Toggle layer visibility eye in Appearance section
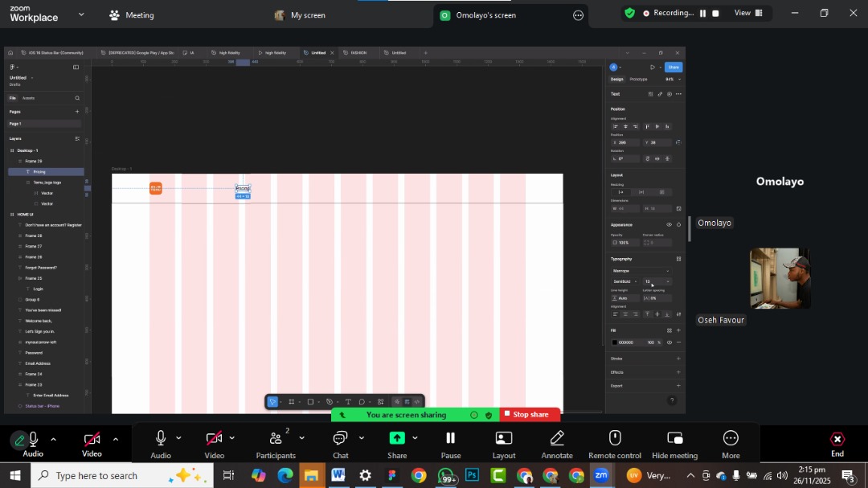The image size is (868, 488). click(x=669, y=224)
